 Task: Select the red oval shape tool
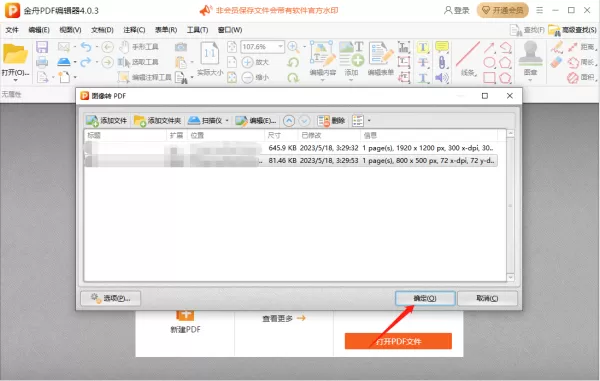(x=489, y=62)
